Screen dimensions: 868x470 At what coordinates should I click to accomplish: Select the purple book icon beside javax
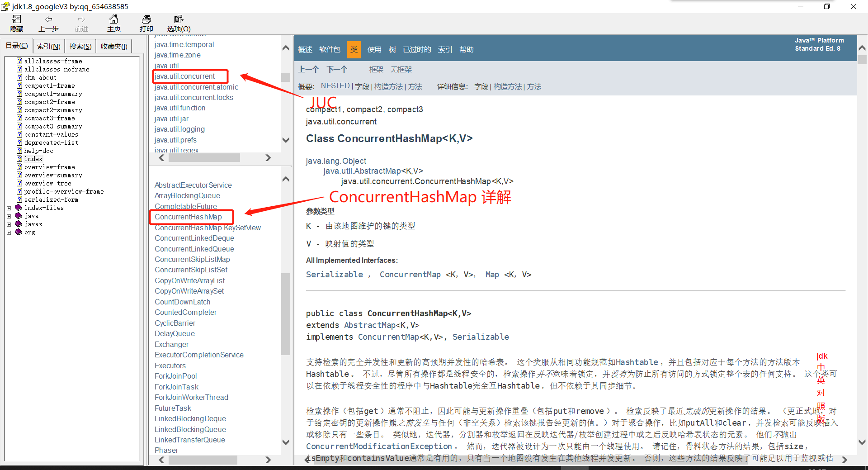pos(19,224)
